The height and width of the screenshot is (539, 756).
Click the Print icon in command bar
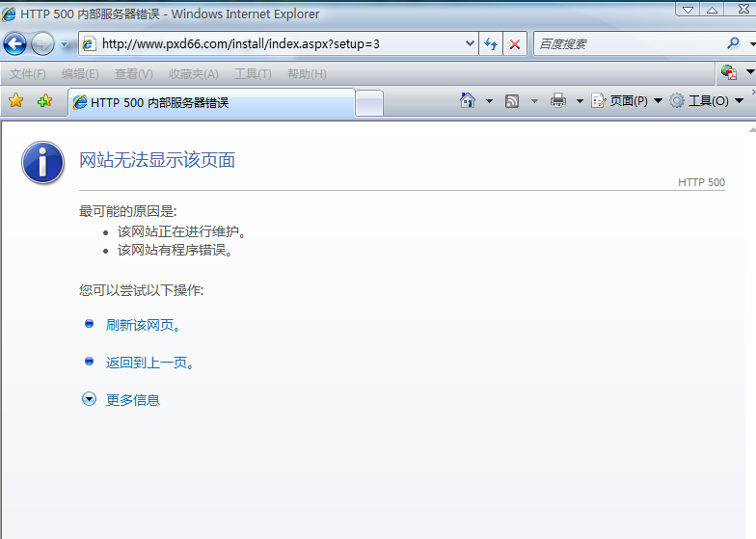[558, 101]
